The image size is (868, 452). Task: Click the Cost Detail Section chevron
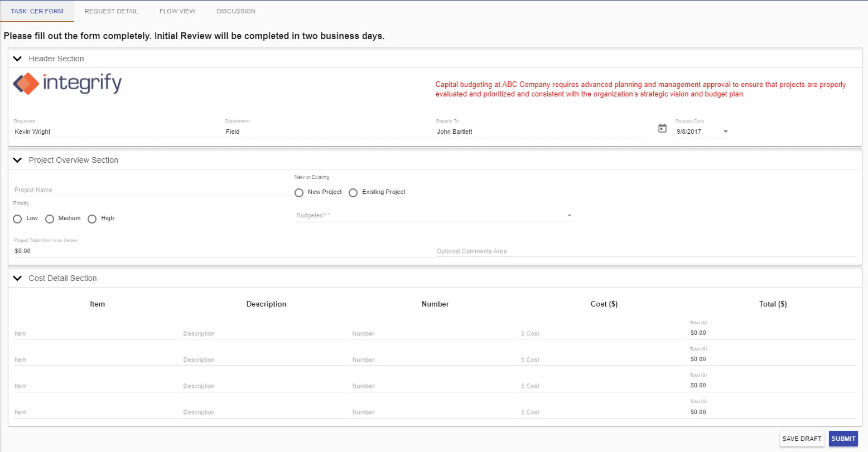tap(17, 278)
